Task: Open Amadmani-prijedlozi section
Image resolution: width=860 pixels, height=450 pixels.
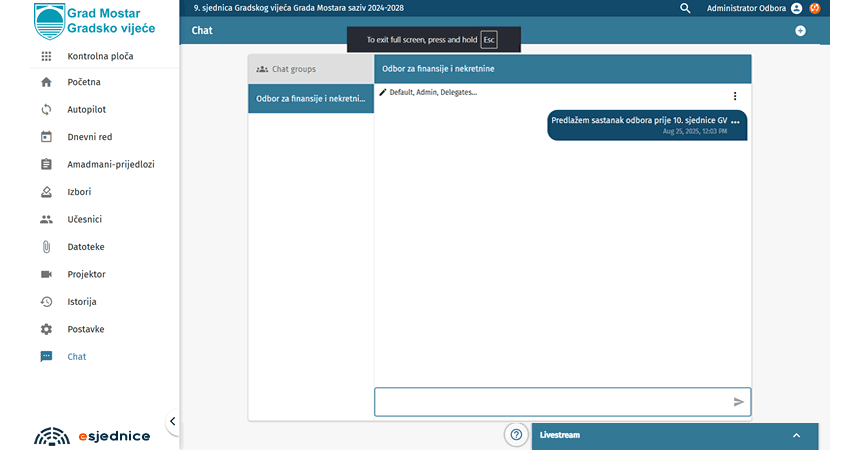Action: pos(110,164)
